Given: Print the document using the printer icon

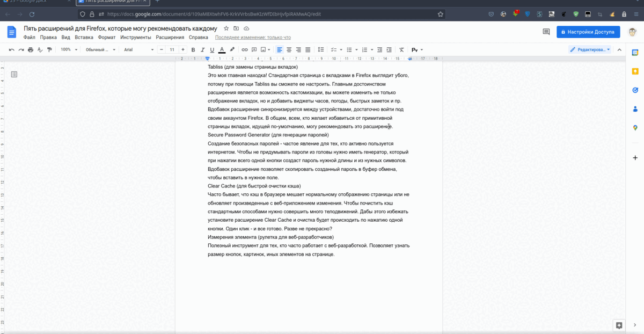Looking at the screenshot, I should 31,49.
